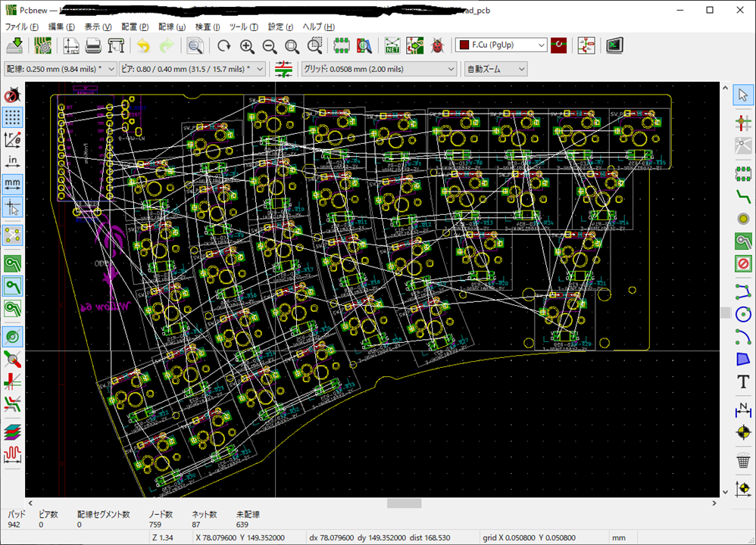756x545 pixels.
Task: Click the layer pair color swatch button
Action: coord(559,45)
